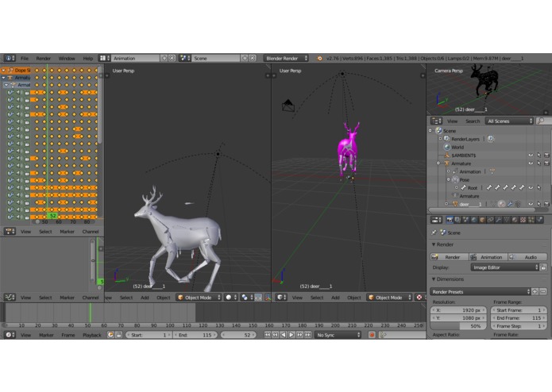552x392 pixels.
Task: Jump to the start frame of the timeline
Action: click(x=267, y=335)
